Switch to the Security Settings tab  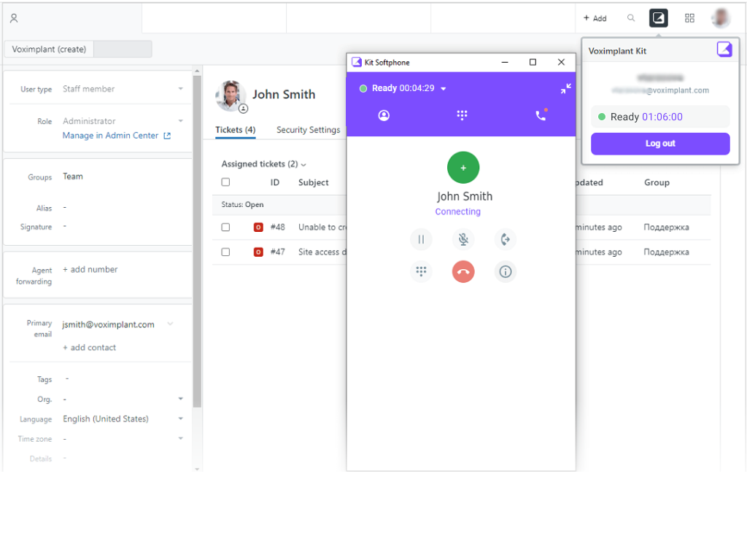point(309,130)
